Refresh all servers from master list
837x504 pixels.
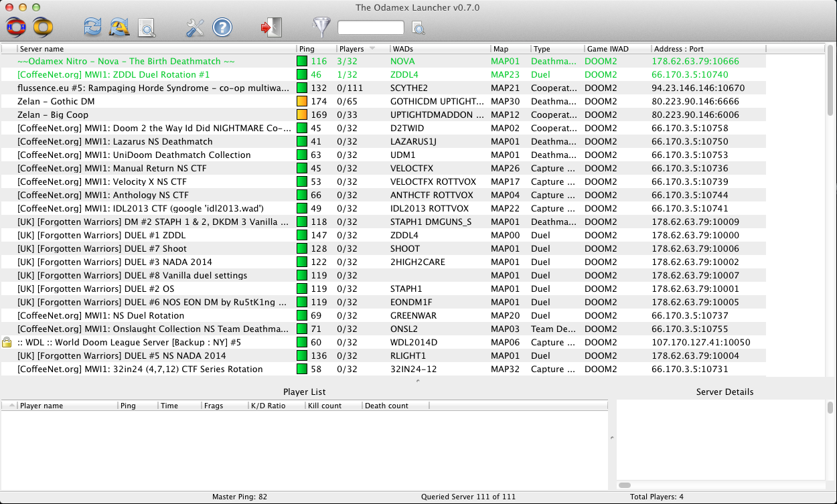pos(119,27)
